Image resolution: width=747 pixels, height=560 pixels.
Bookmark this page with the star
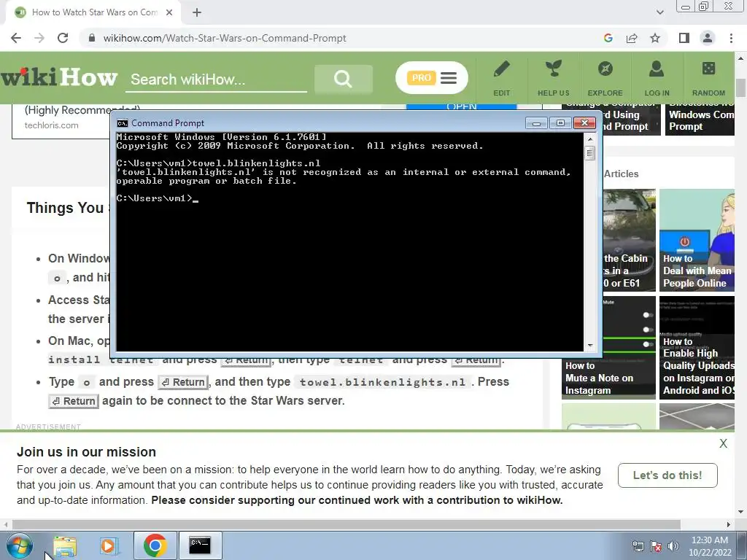coord(655,38)
